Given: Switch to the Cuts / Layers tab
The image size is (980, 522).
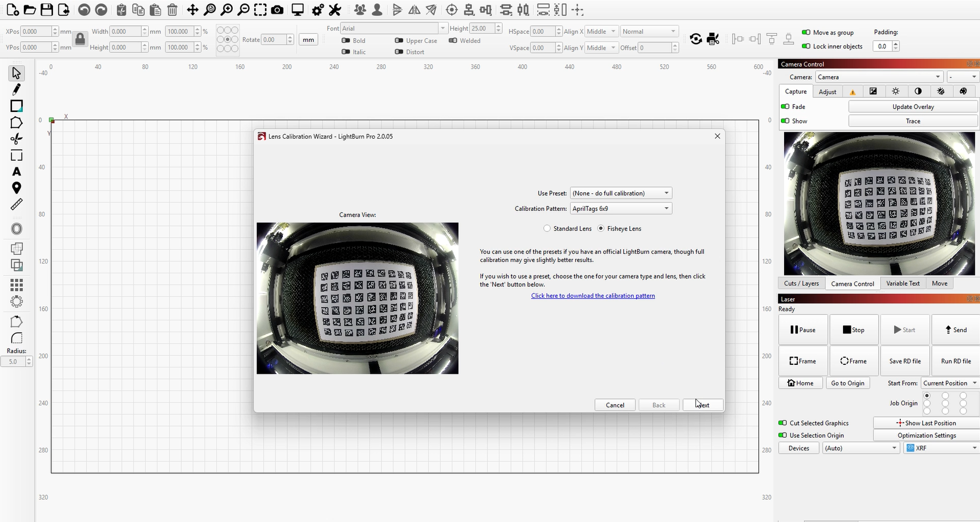Looking at the screenshot, I should point(801,284).
